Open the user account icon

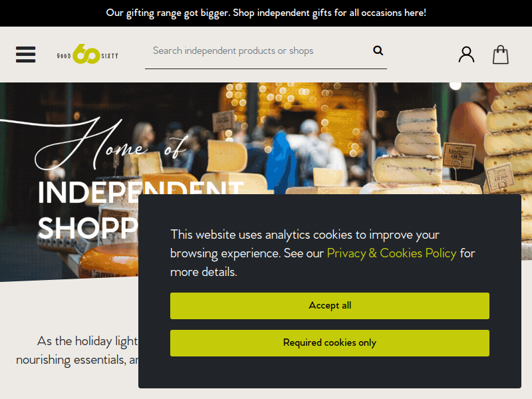(x=467, y=55)
